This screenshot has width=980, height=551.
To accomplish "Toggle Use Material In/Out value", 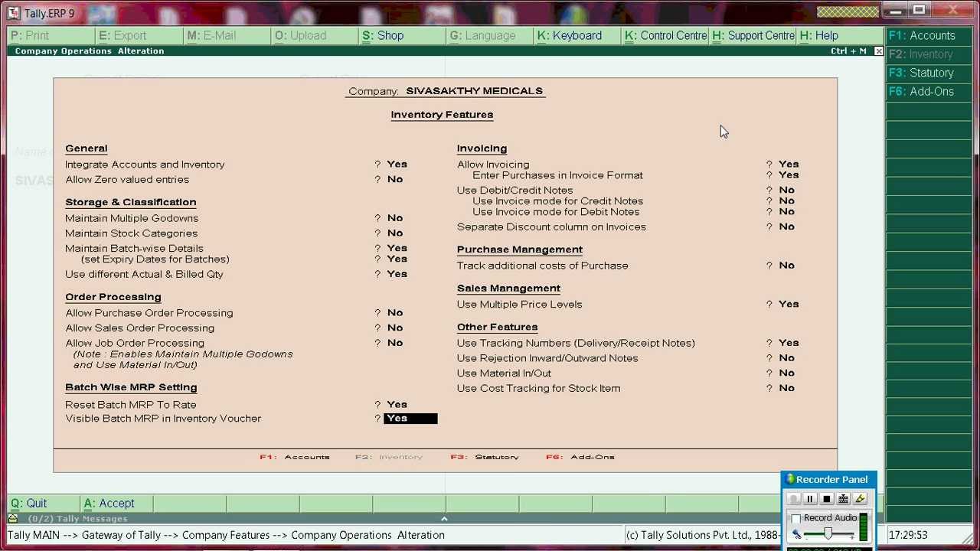I will coord(786,373).
